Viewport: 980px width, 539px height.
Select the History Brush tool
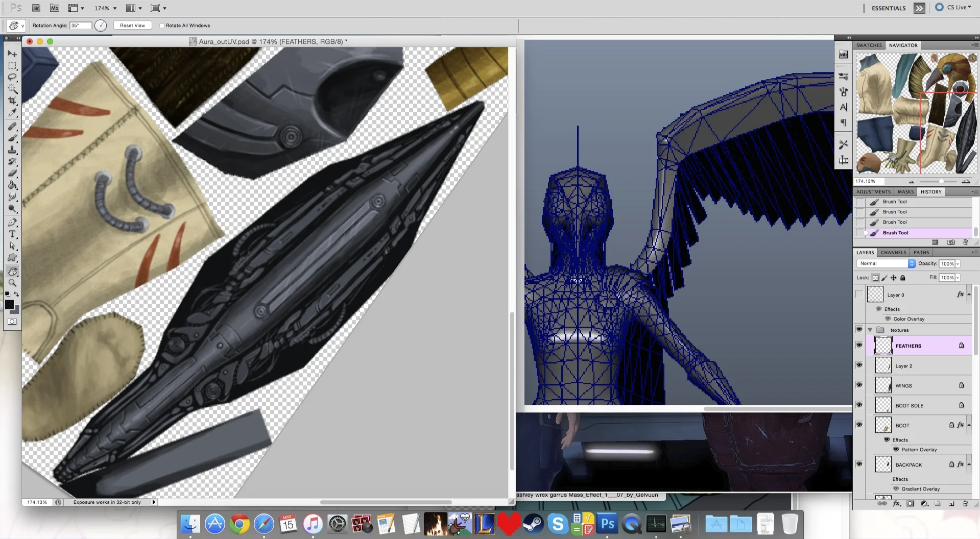pyautogui.click(x=12, y=161)
